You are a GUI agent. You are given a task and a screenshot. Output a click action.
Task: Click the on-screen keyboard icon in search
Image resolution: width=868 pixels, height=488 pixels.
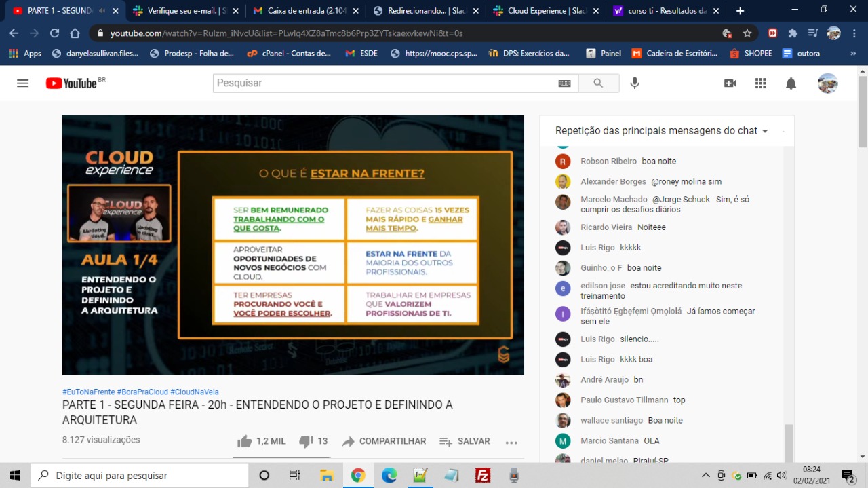(564, 83)
